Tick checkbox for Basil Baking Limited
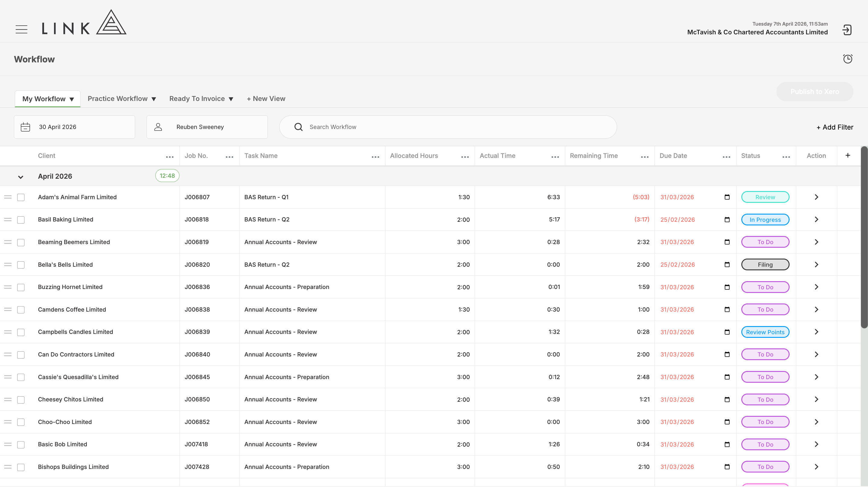 click(x=21, y=220)
